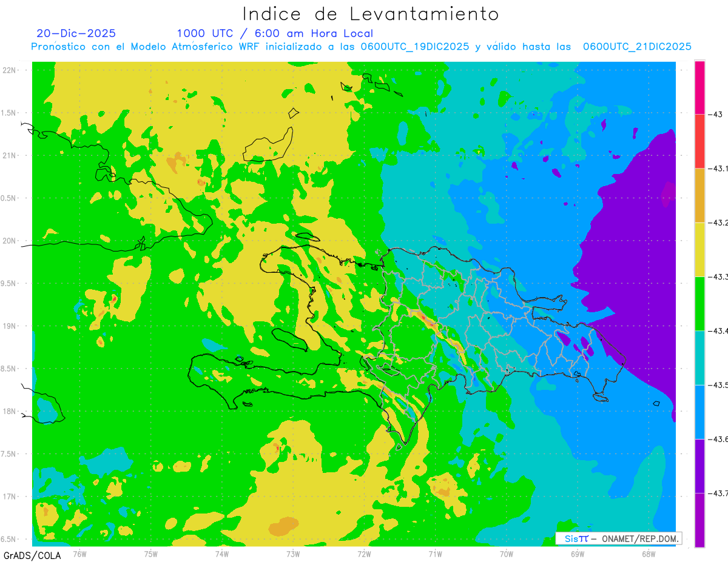
Task: Click the latitude label '8.5N'
Action: 8,369
